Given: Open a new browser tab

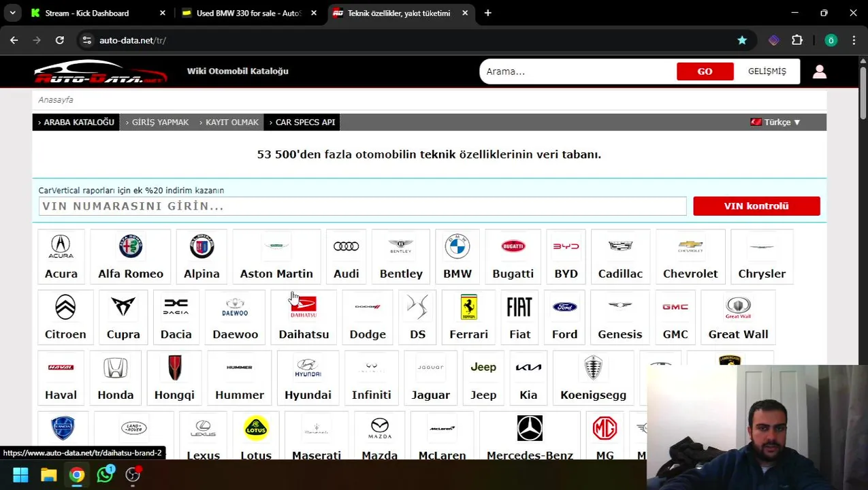Looking at the screenshot, I should (488, 13).
